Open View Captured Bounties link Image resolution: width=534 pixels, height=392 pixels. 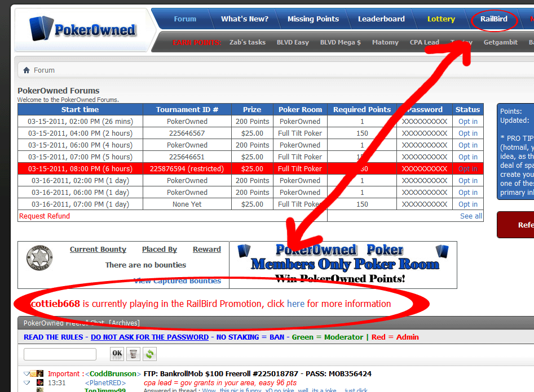pos(177,280)
